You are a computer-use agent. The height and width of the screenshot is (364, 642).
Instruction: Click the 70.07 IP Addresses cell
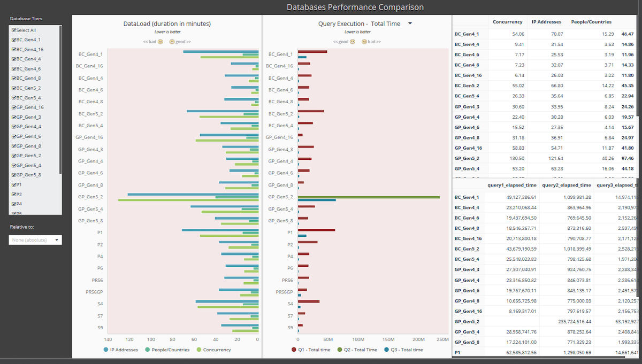point(556,34)
